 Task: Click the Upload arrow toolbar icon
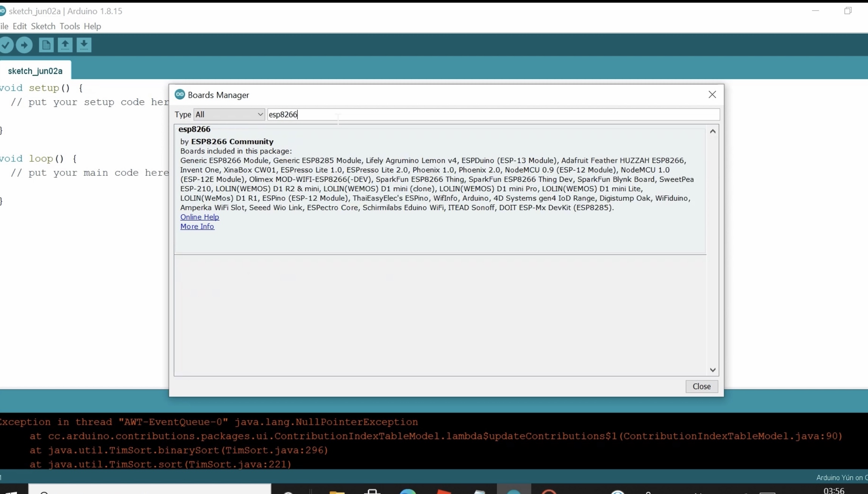[24, 45]
